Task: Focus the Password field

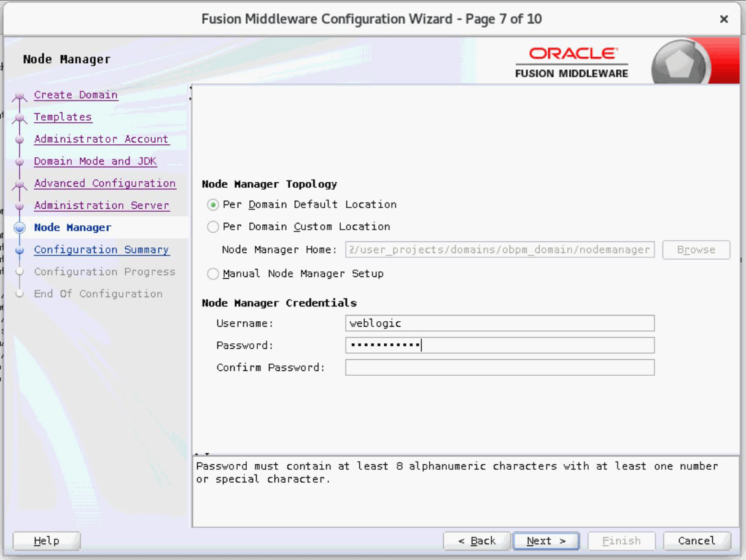Action: pyautogui.click(x=500, y=345)
